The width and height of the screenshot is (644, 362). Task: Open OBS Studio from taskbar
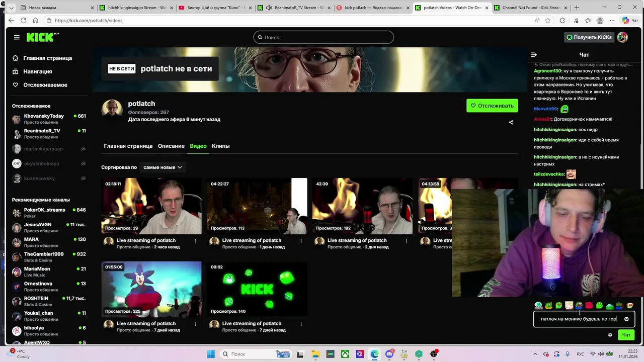434,354
